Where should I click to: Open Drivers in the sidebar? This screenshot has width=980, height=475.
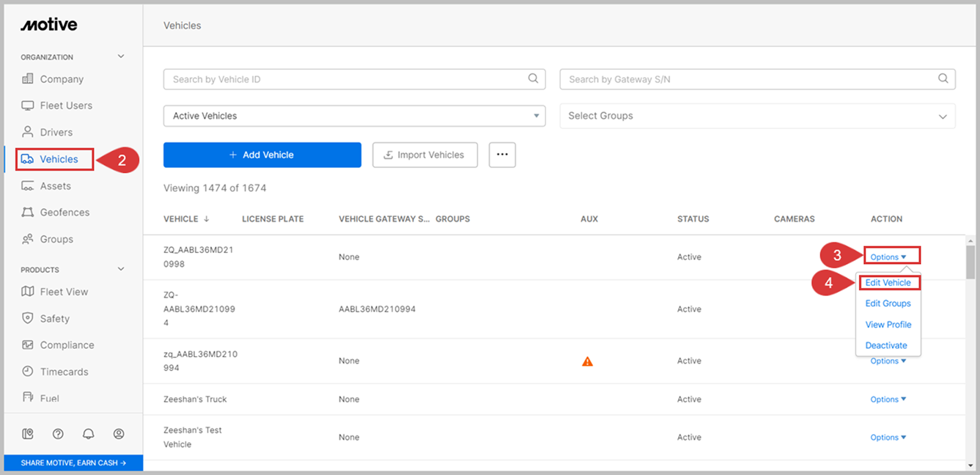click(56, 132)
